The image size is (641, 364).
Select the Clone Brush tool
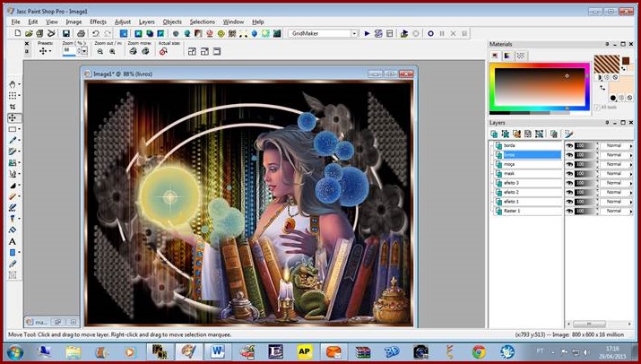click(x=13, y=163)
